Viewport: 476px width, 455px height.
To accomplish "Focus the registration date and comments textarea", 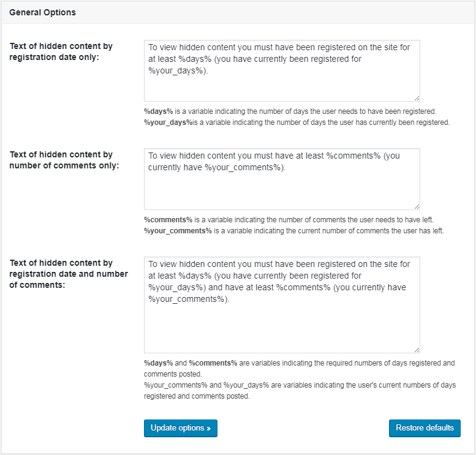I will click(x=282, y=305).
